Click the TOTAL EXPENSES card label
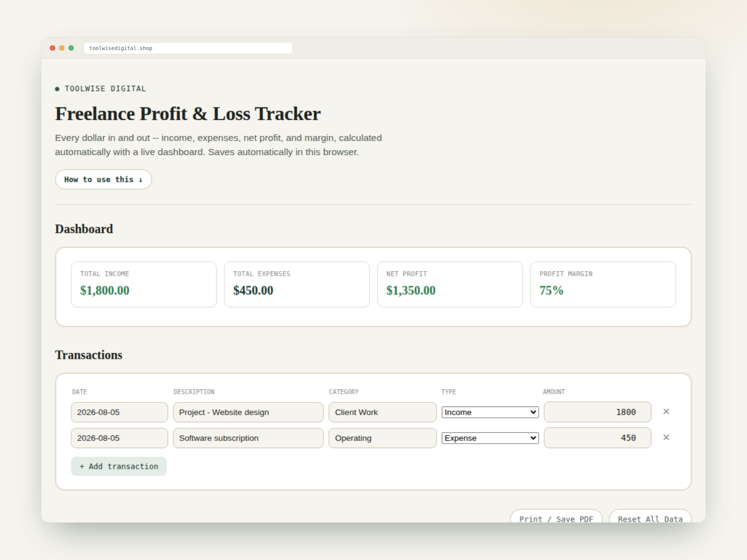Image resolution: width=747 pixels, height=560 pixels. pos(262,274)
